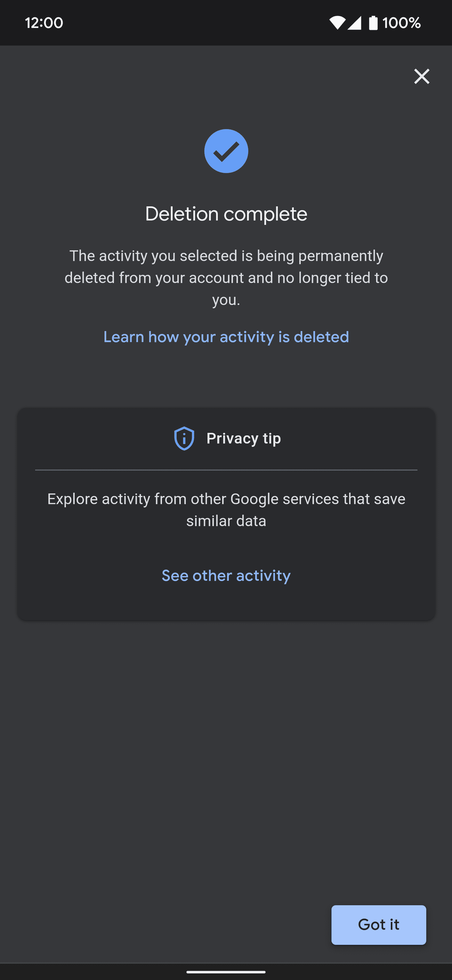Tap the 'permanently deleted from your account' description
The height and width of the screenshot is (980, 452).
click(226, 278)
